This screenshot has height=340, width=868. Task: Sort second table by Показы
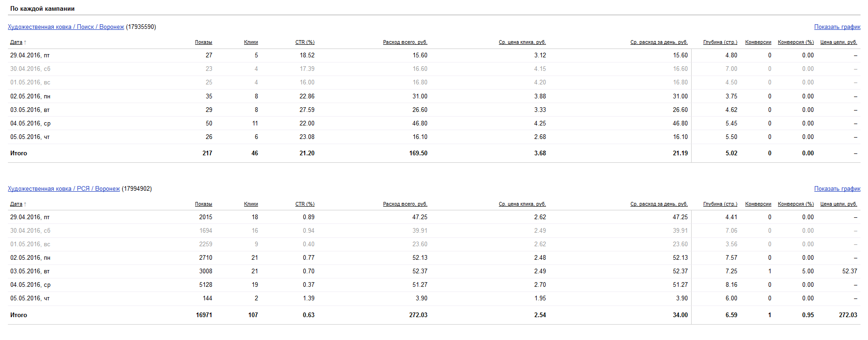click(x=203, y=204)
